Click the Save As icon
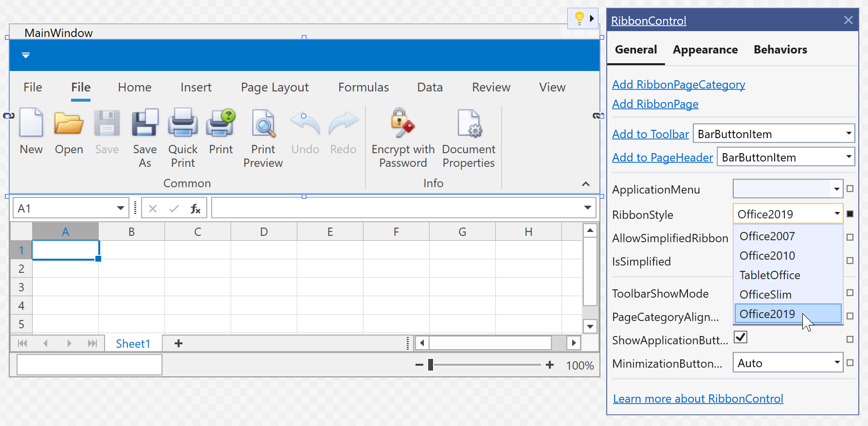The image size is (868, 426). 145,123
